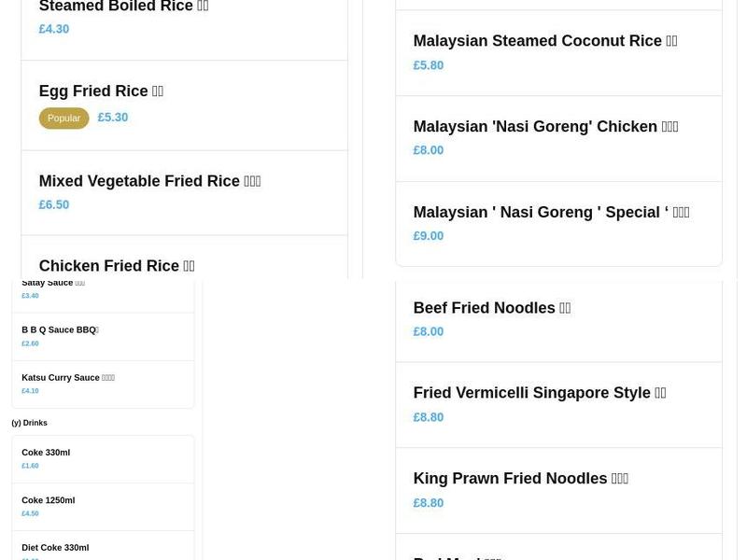Image resolution: width=747 pixels, height=560 pixels.
Task: Click the £8.80 price under Fried Vermicelli
Action: 429,416
